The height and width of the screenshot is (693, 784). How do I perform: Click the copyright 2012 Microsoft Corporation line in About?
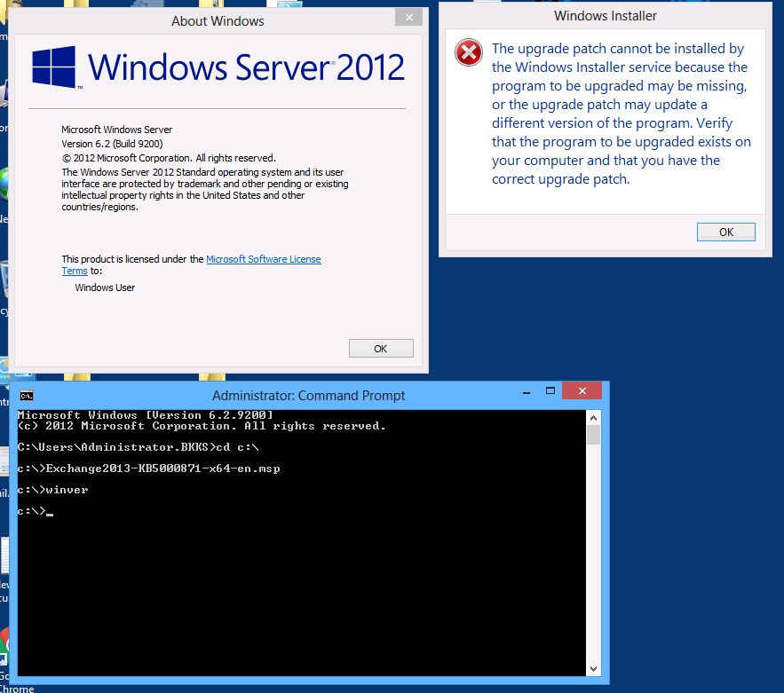click(169, 158)
